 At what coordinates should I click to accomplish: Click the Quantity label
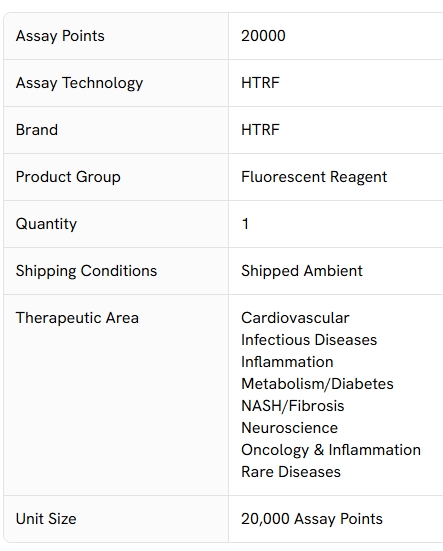(46, 224)
